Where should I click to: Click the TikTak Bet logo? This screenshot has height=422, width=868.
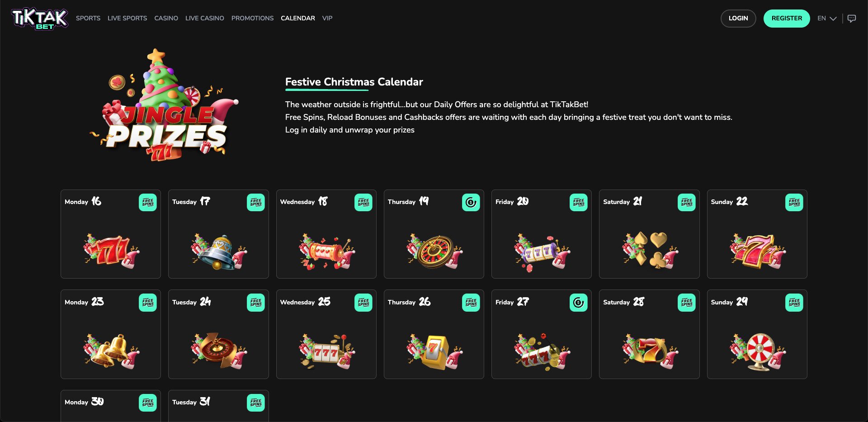point(40,19)
